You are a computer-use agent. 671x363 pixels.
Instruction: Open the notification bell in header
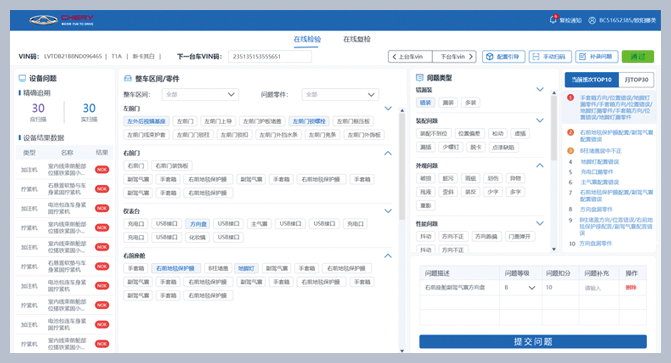coord(553,20)
